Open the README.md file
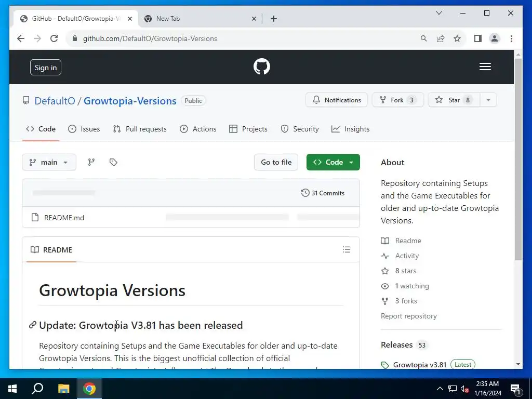532x399 pixels. (x=64, y=218)
